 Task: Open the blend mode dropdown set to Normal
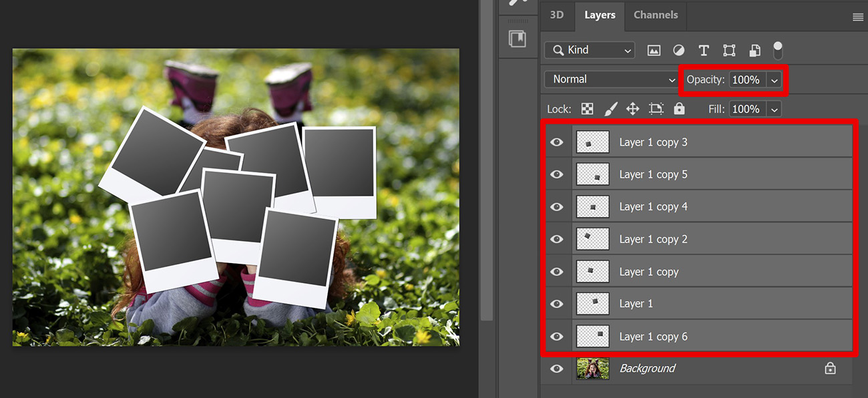610,79
